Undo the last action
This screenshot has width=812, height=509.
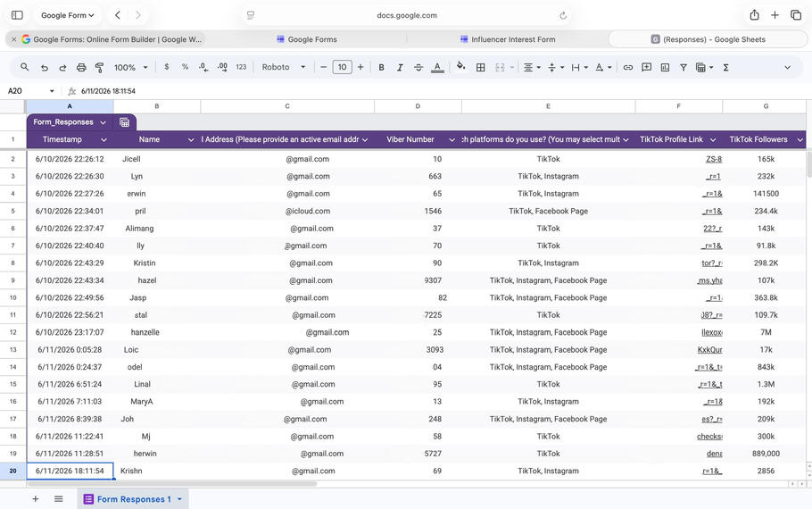45,67
